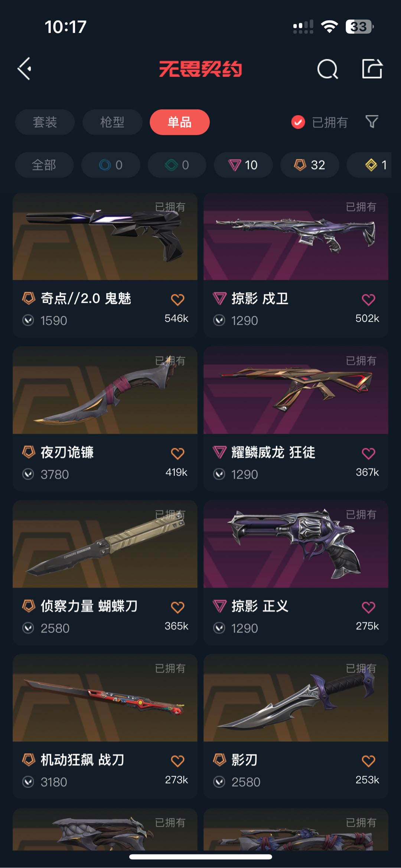Tap the back arrow icon
This screenshot has height=868, width=401.
25,69
